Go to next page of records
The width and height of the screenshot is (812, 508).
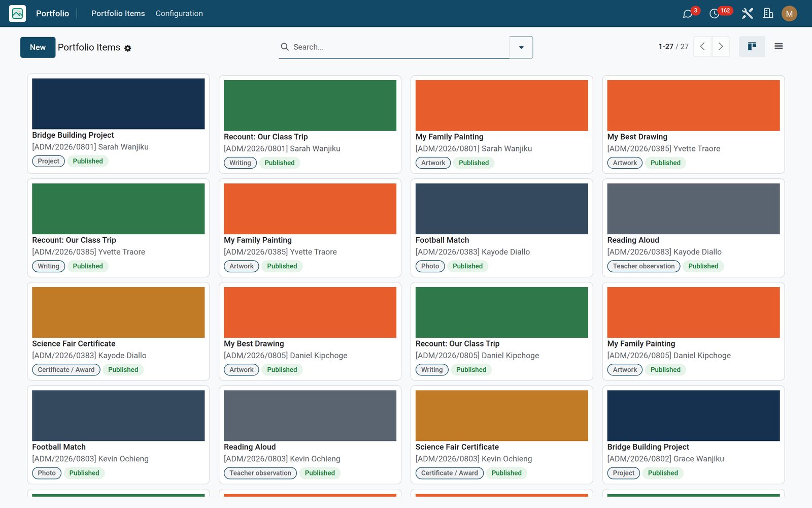[721, 47]
